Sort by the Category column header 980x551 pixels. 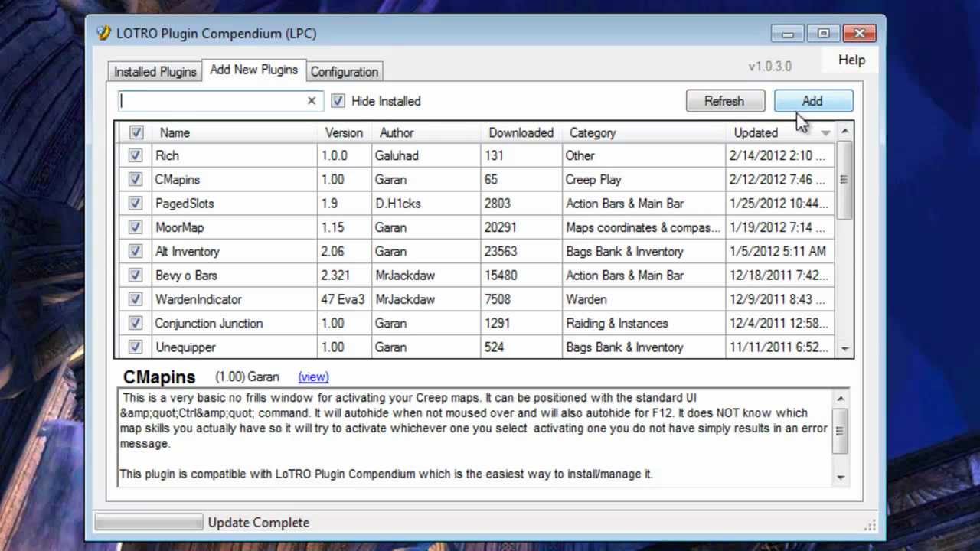pos(644,132)
